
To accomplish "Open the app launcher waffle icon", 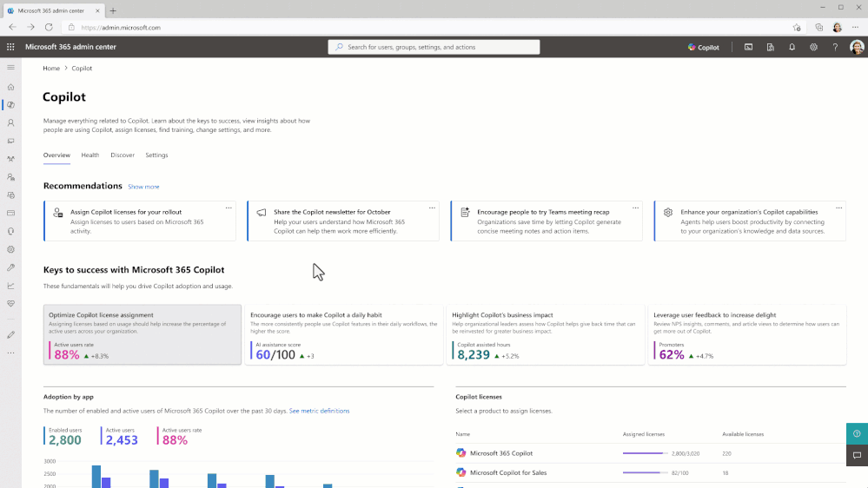I will click(x=10, y=47).
